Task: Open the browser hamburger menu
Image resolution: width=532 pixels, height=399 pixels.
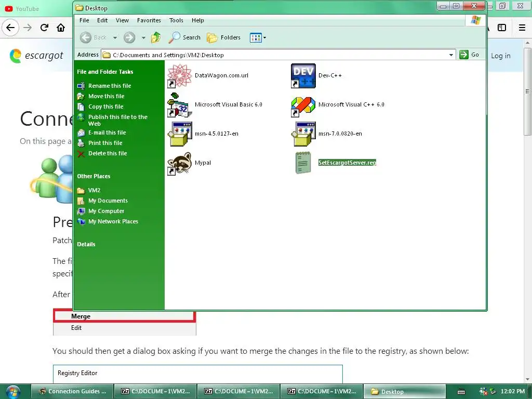Action: coord(522,28)
